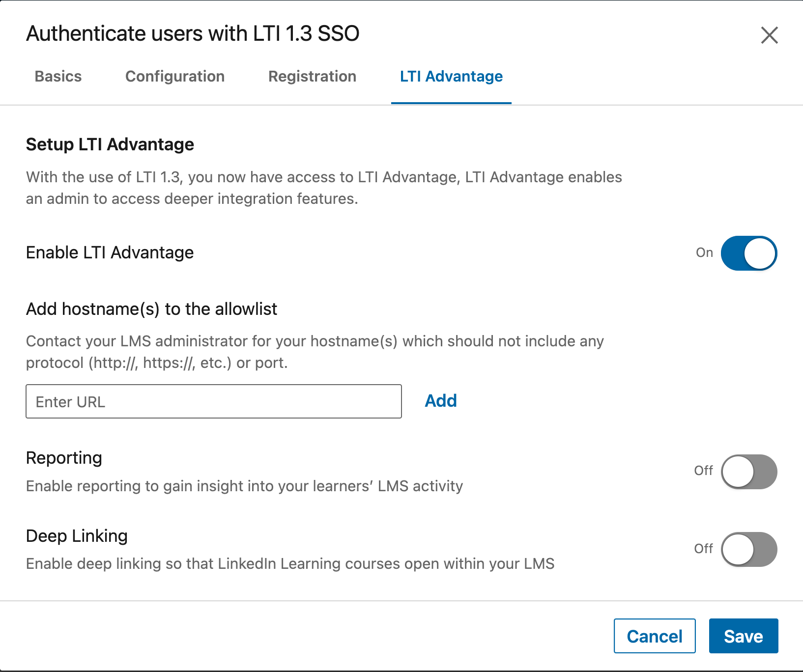Click the Reporting section label
Viewport: 803px width, 672px height.
64,457
